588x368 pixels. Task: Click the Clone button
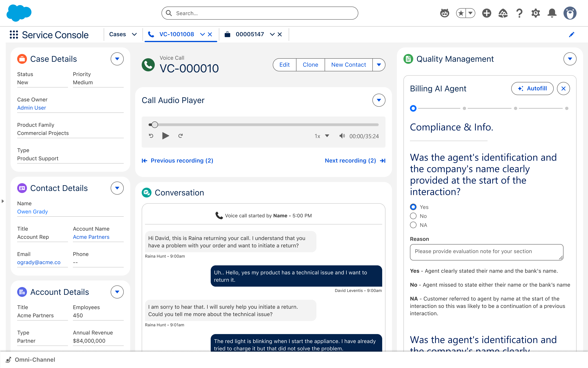coord(311,65)
